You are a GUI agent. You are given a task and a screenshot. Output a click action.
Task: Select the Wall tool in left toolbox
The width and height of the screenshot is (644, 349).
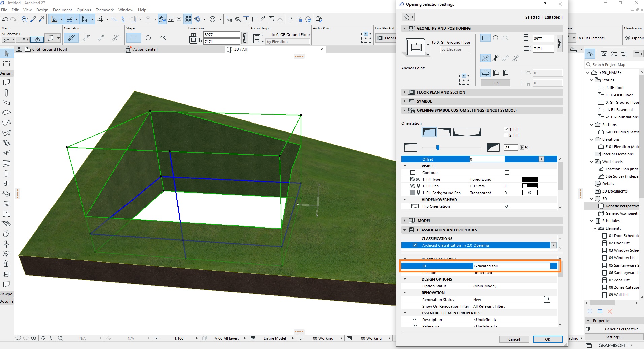point(7,82)
